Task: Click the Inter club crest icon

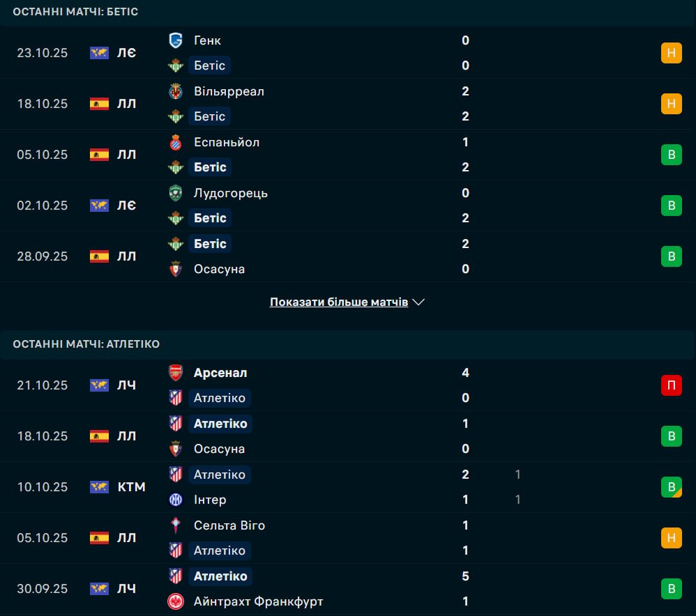Action: point(176,500)
